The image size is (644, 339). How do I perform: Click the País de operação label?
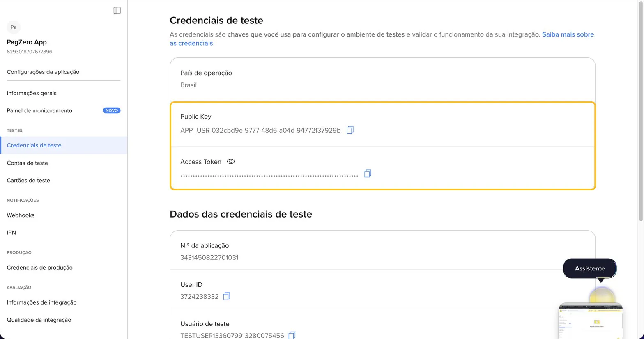(206, 73)
